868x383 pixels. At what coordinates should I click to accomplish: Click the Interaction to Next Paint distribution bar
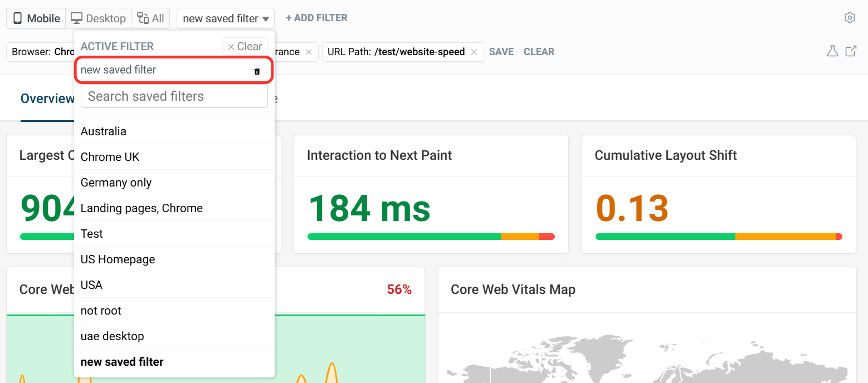click(x=431, y=237)
